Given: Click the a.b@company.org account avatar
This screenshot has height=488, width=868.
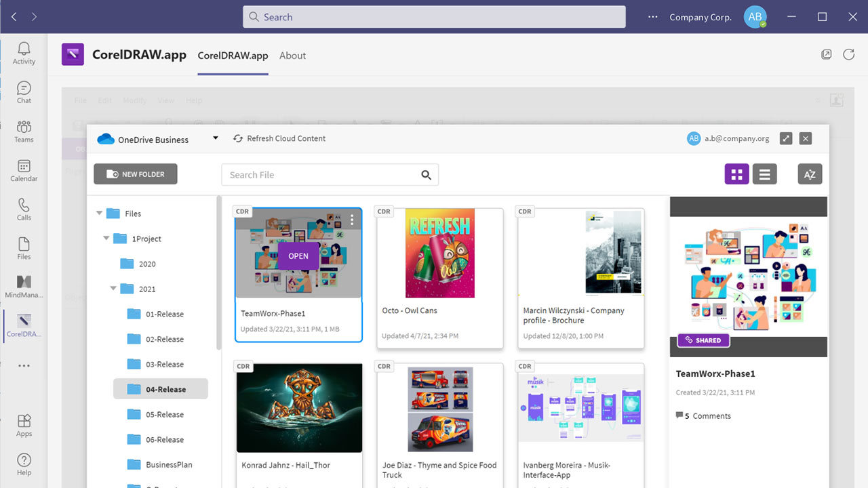Looking at the screenshot, I should click(x=694, y=138).
